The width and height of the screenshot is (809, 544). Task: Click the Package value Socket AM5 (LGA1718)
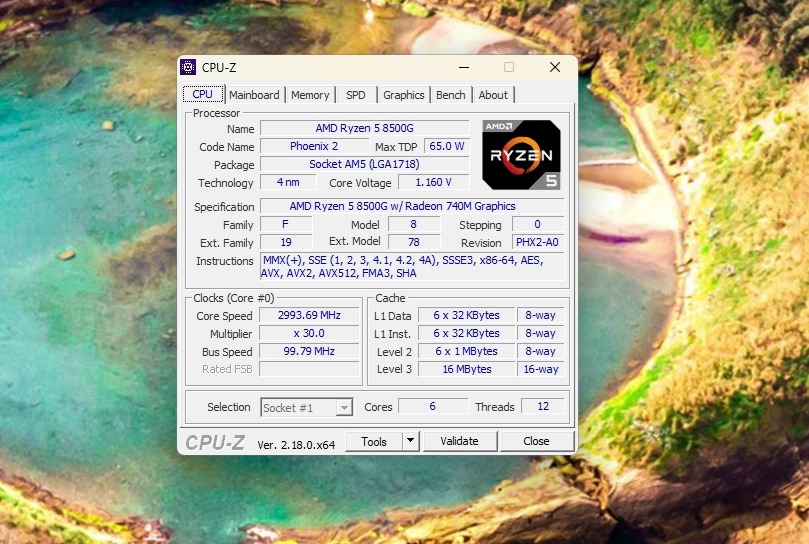click(x=364, y=164)
